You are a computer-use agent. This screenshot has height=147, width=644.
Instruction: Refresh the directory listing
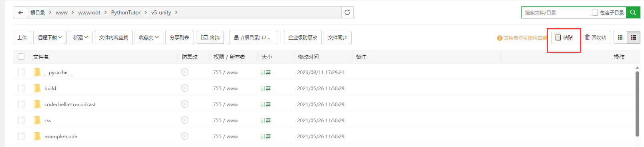coord(347,12)
